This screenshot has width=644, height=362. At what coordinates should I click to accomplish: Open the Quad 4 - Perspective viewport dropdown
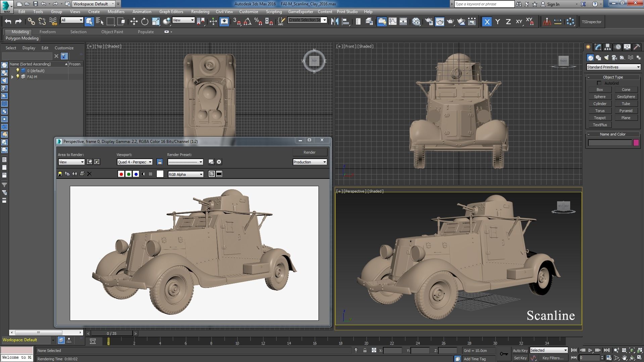[x=135, y=162]
